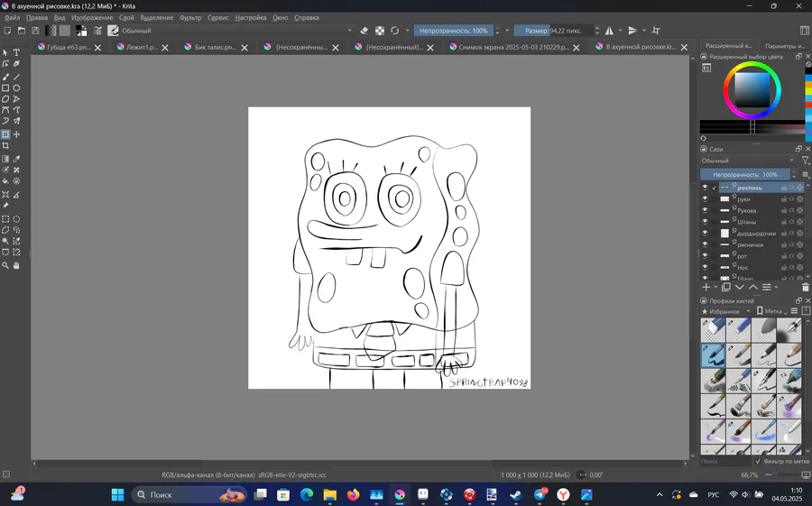Select the Fill bucket tool

[5, 181]
